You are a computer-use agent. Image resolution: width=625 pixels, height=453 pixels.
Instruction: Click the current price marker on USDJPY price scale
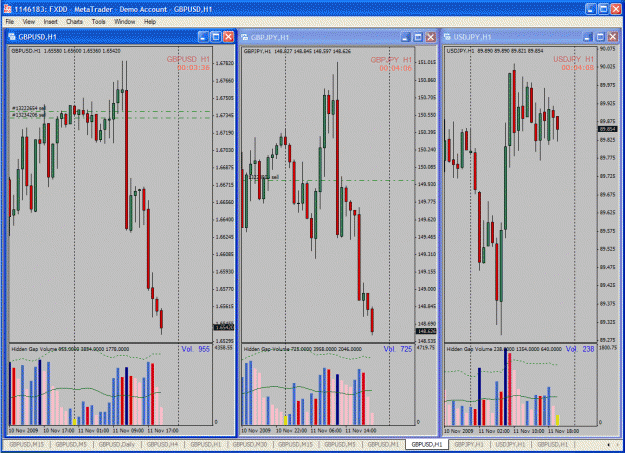coord(608,129)
